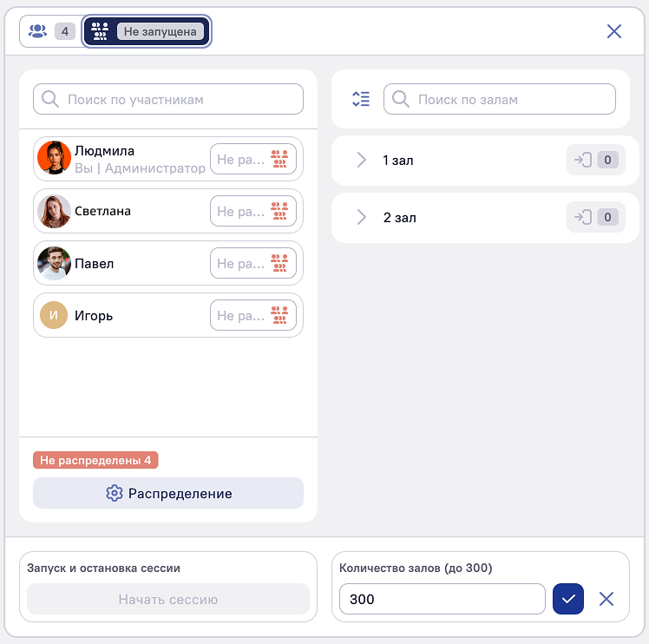649x644 pixels.
Task: Expand the '2 зал' room chevron
Action: pos(361,217)
